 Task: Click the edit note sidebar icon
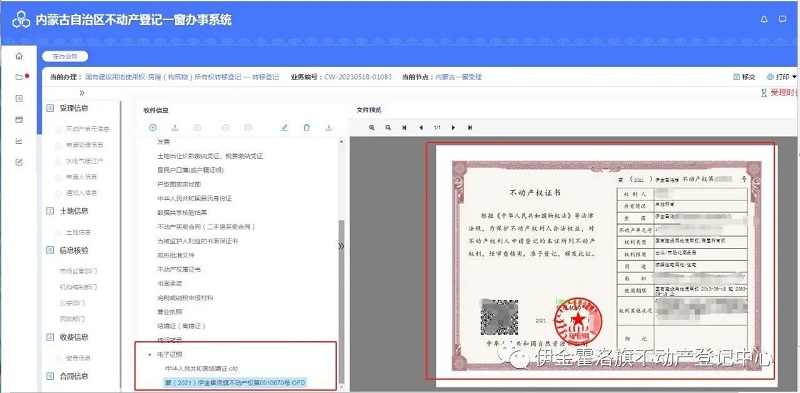tap(19, 162)
